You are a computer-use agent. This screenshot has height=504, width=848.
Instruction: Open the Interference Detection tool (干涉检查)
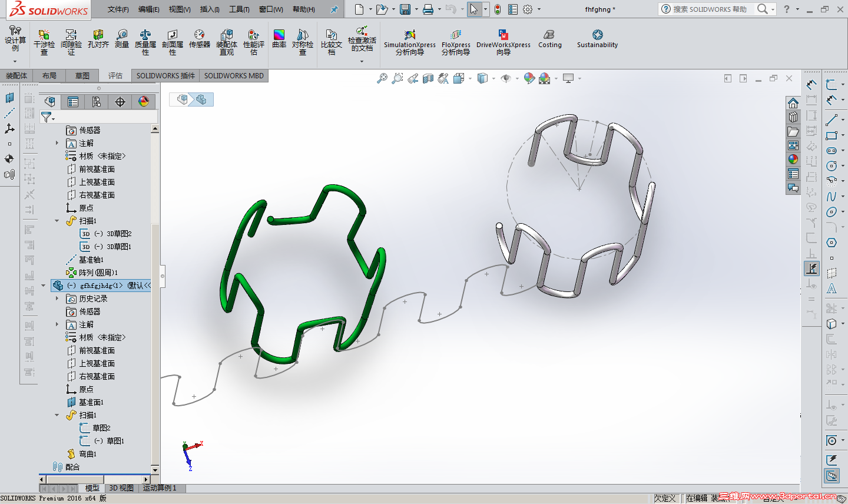coord(44,42)
